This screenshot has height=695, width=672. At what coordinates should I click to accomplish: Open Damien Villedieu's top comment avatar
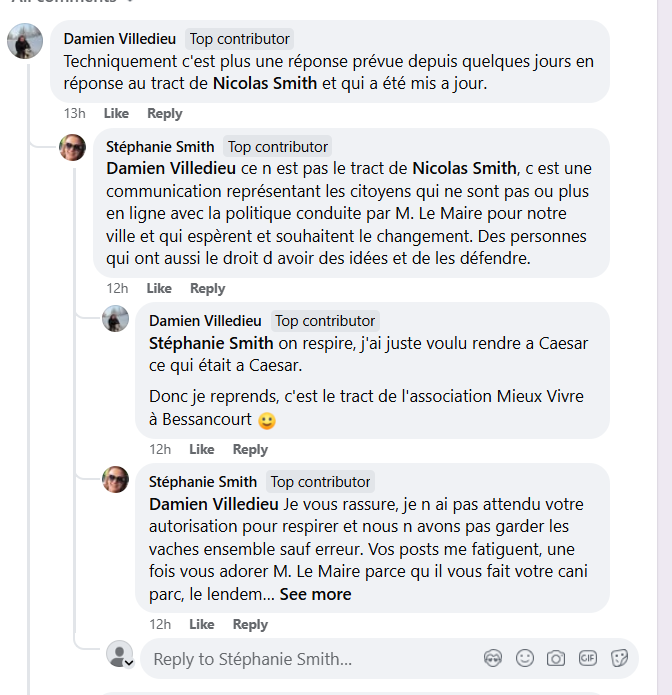25,41
